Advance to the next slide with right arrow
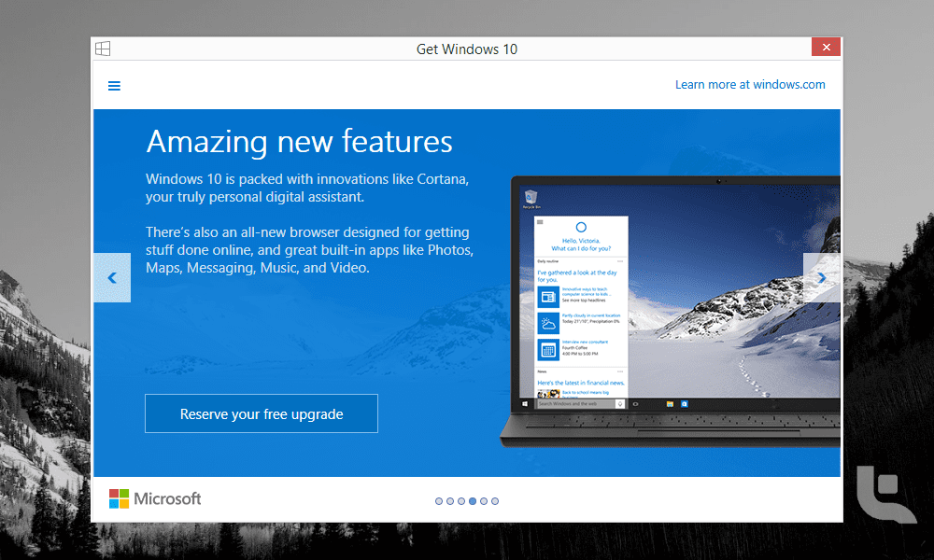 [822, 277]
